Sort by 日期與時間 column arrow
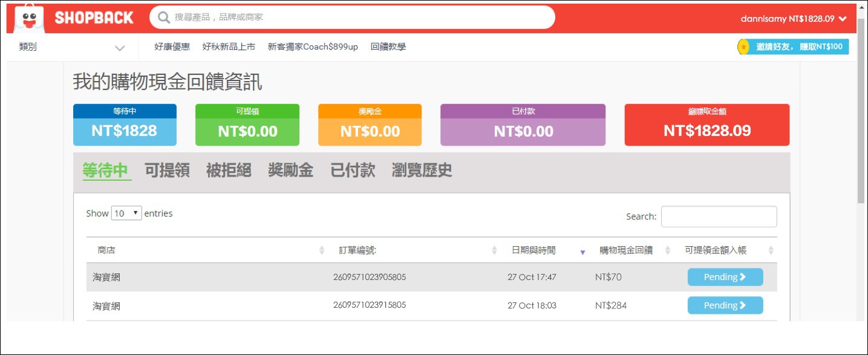The width and height of the screenshot is (868, 355). (582, 252)
